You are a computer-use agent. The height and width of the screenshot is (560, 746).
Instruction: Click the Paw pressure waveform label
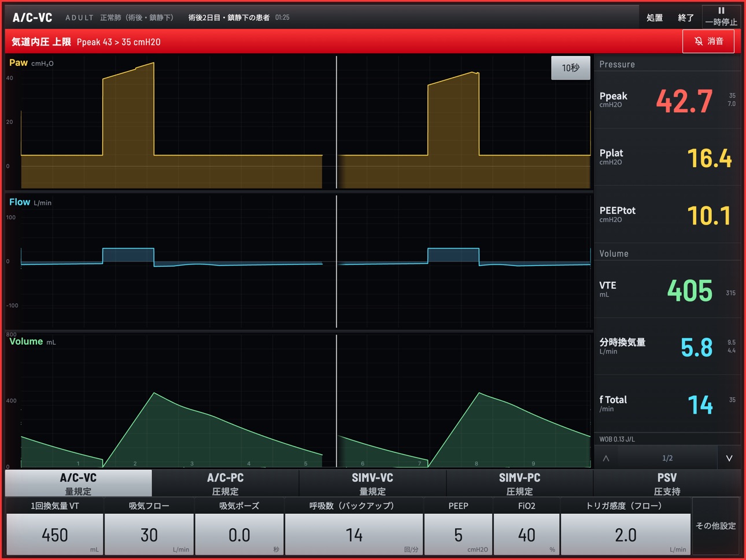[x=19, y=62]
